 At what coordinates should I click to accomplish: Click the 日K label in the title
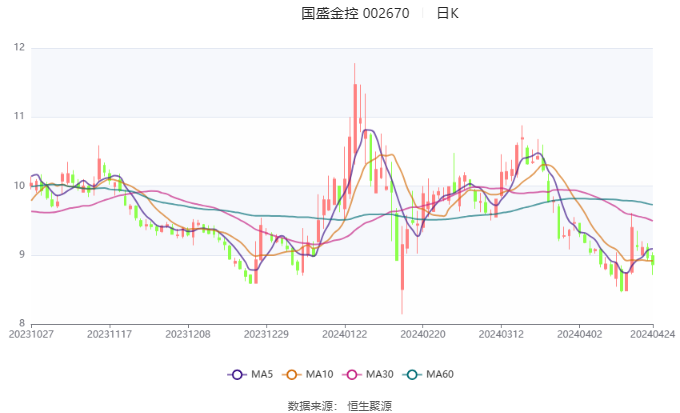point(448,13)
